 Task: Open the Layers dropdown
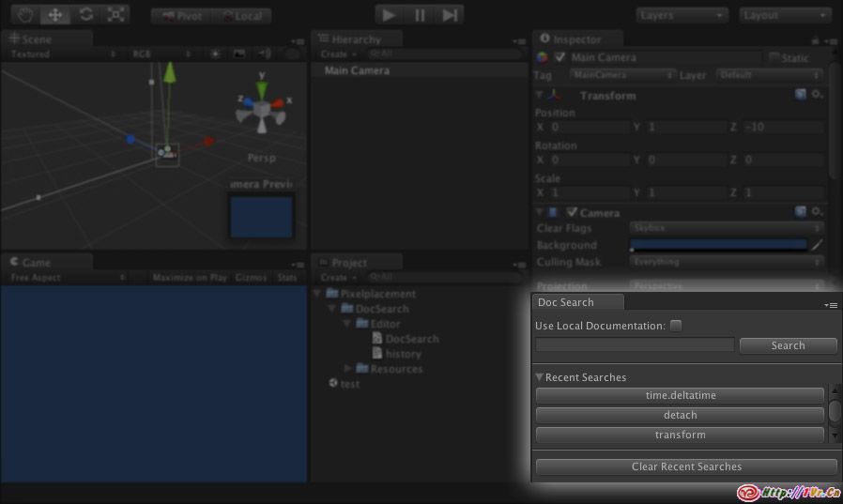[682, 16]
